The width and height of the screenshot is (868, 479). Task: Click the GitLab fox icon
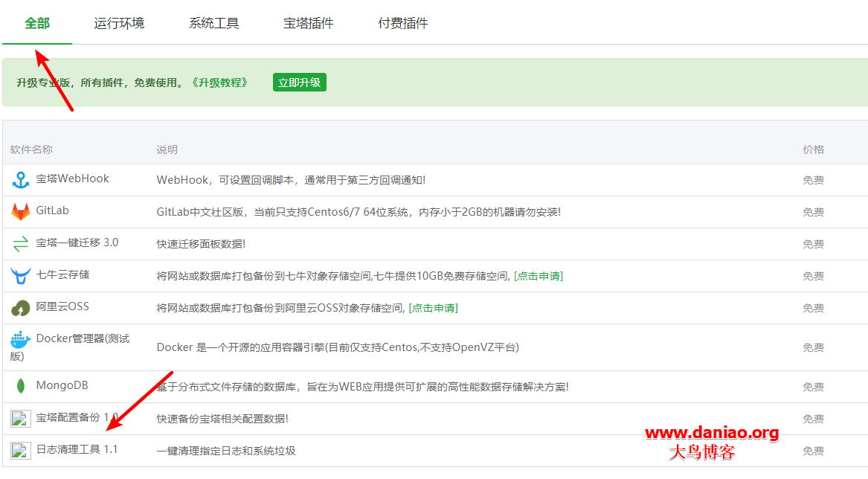pyautogui.click(x=21, y=211)
